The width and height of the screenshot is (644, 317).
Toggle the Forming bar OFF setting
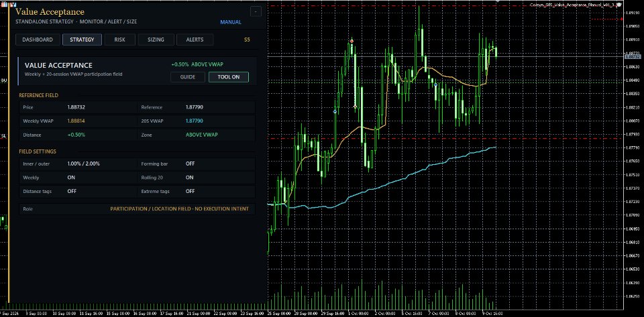[x=190, y=164]
